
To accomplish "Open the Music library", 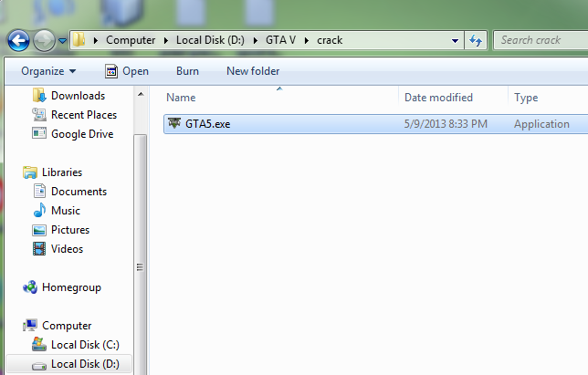I will tap(66, 211).
